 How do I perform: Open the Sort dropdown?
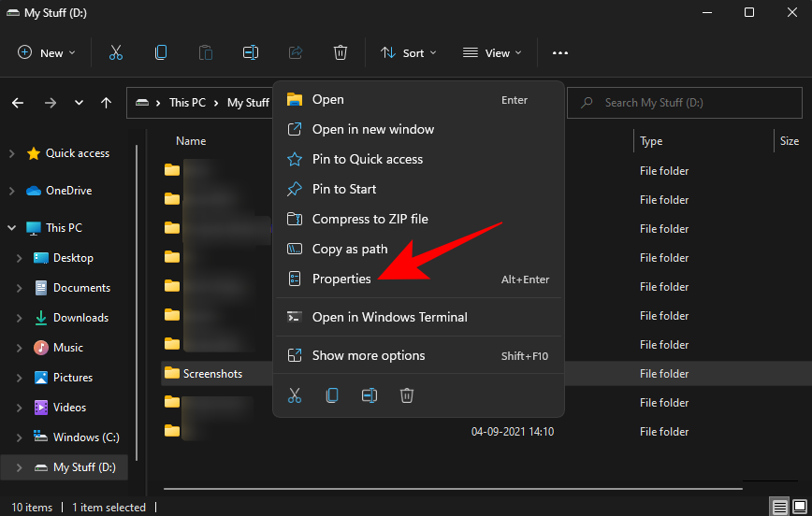tap(409, 53)
